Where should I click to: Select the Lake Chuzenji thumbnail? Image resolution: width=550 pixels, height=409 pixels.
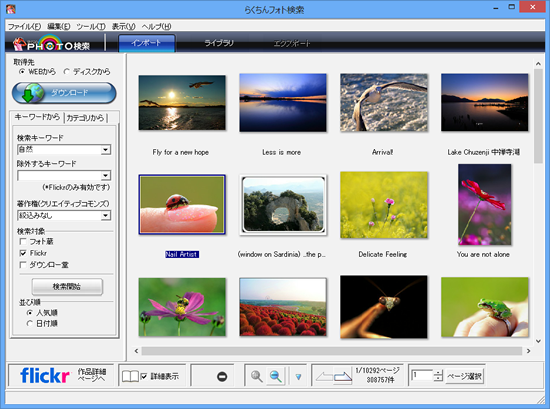[484, 102]
